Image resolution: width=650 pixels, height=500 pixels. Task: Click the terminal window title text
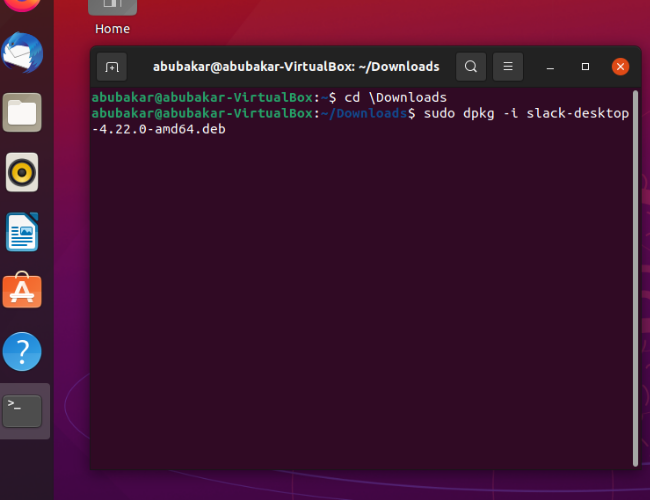295,67
